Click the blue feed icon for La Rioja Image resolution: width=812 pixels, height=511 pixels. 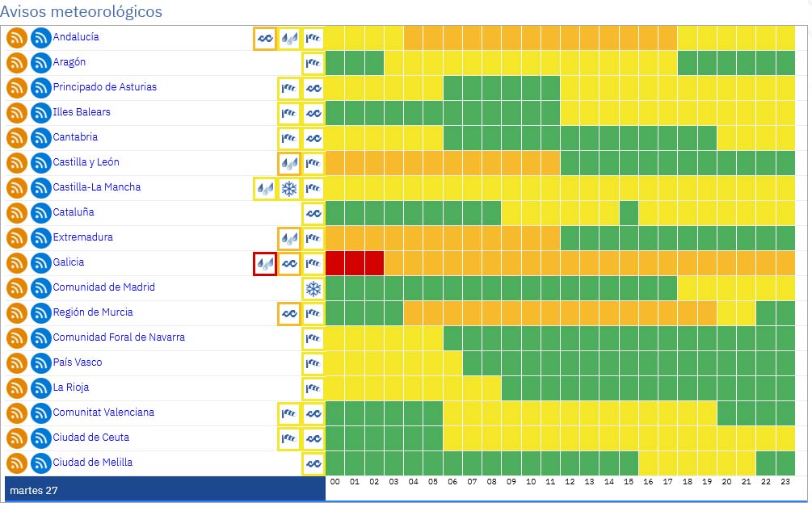tap(41, 388)
